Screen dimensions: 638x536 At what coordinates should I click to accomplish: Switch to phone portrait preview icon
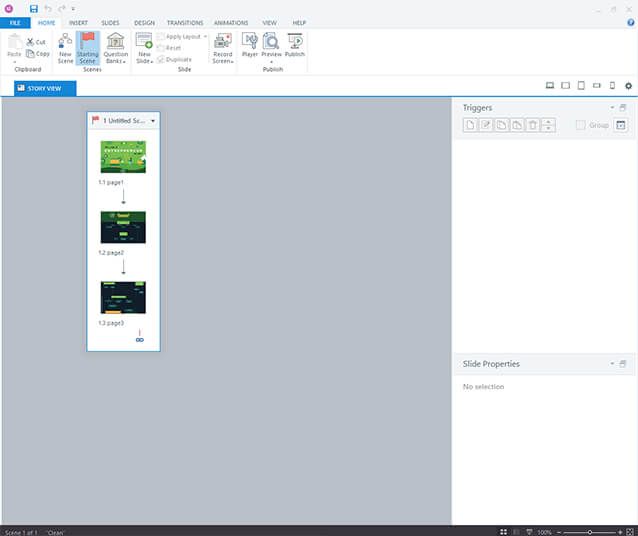[x=612, y=85]
